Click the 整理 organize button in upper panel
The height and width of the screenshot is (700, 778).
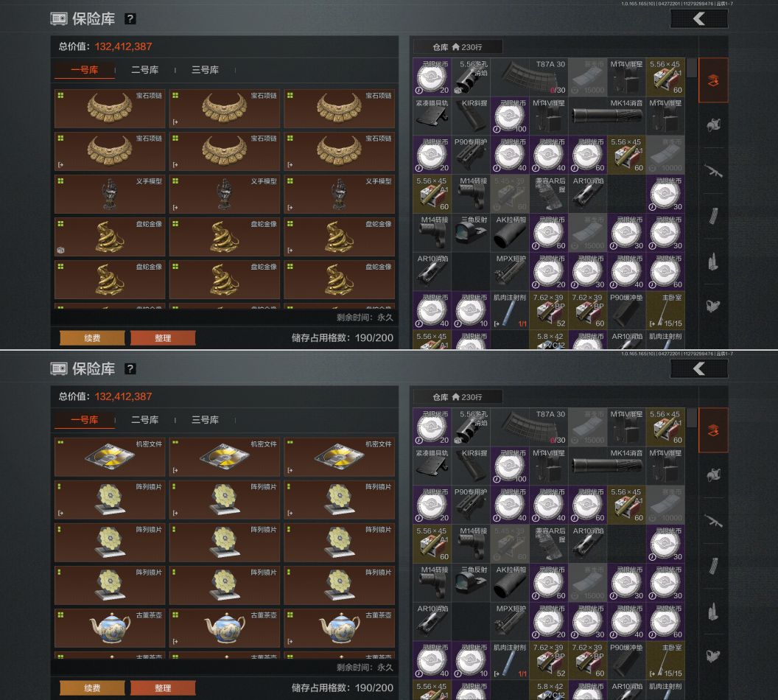coord(163,338)
